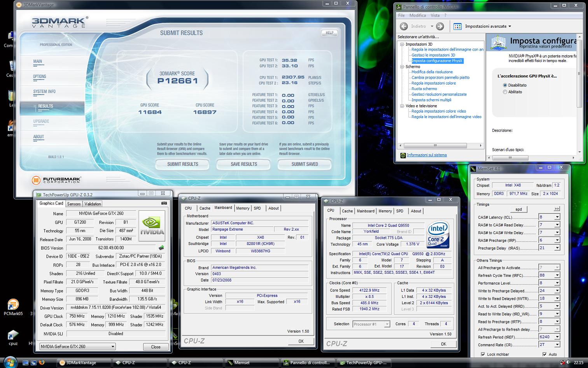Open the Precharge Delay (tRAS) dropdown
The width and height of the screenshot is (588, 368).
tap(557, 248)
